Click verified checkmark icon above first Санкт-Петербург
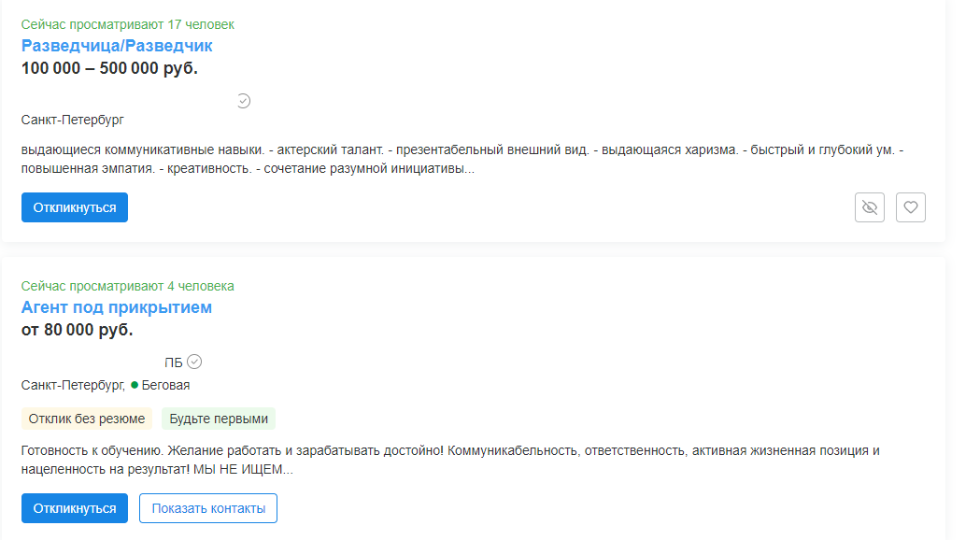The image size is (980, 540). coord(244,101)
